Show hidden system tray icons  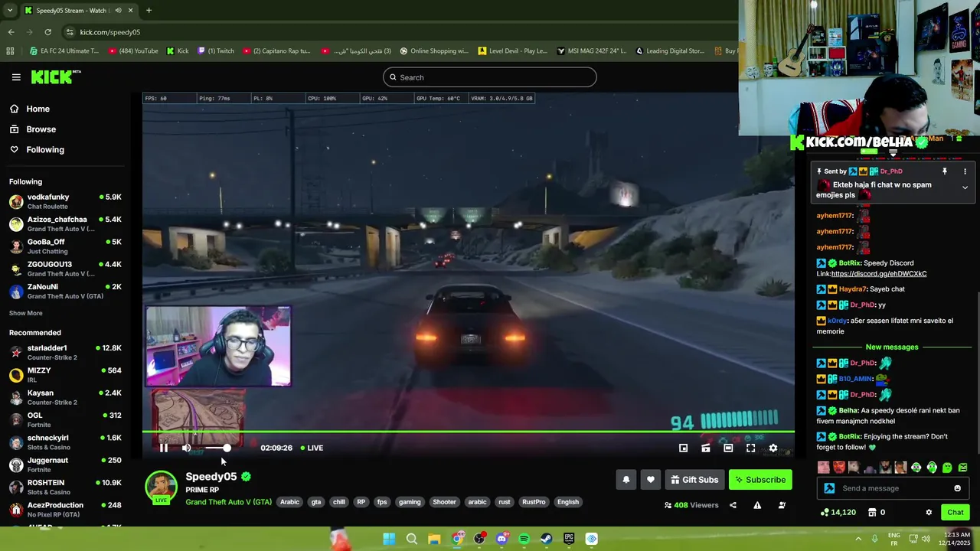(x=858, y=539)
